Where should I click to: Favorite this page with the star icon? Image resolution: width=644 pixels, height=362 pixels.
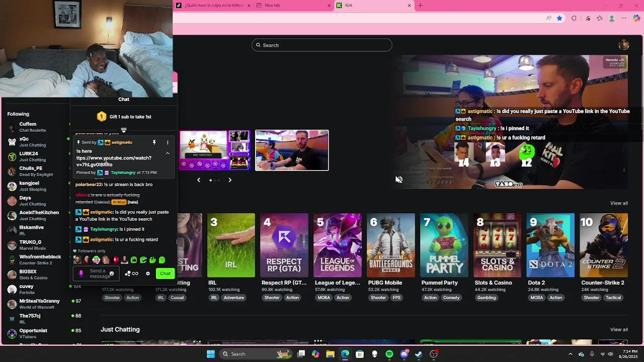point(559,19)
